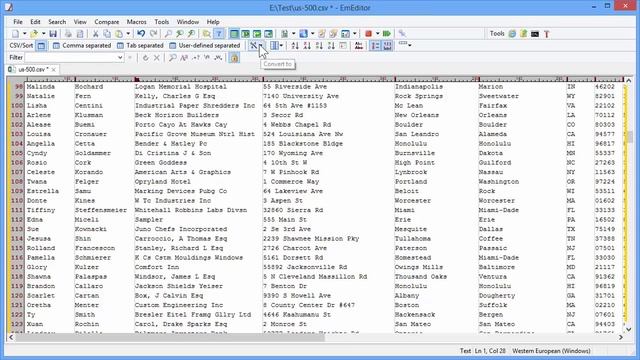Click the Western European (Windows) encoding status
This screenshot has height=360, width=640.
[551, 351]
